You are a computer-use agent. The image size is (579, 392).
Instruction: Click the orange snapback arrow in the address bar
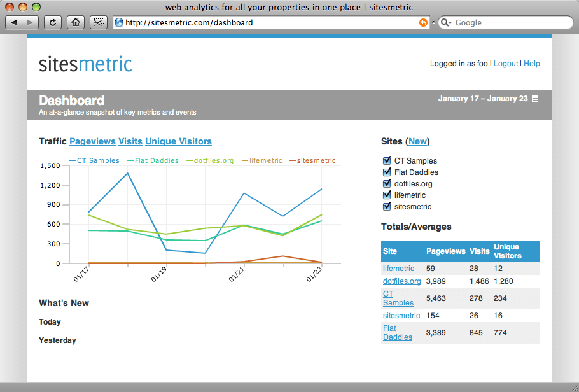click(x=423, y=22)
